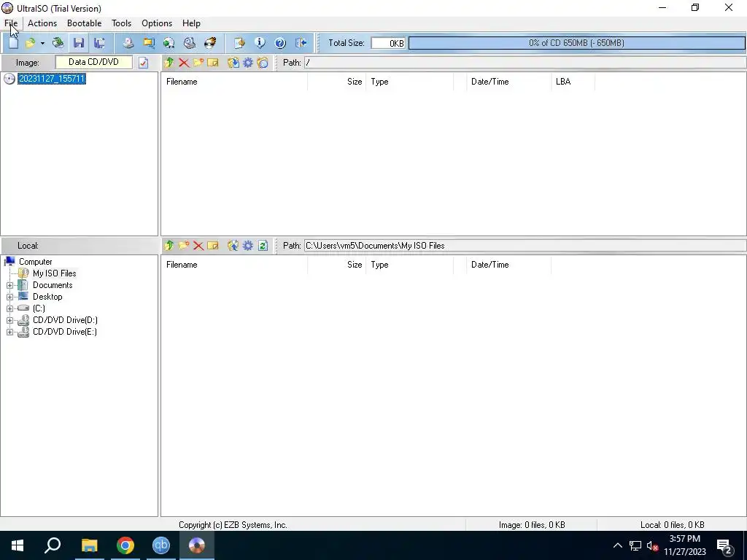This screenshot has height=560, width=747.
Task: Click the Filename header in the local file list
Action: pyautogui.click(x=234, y=265)
